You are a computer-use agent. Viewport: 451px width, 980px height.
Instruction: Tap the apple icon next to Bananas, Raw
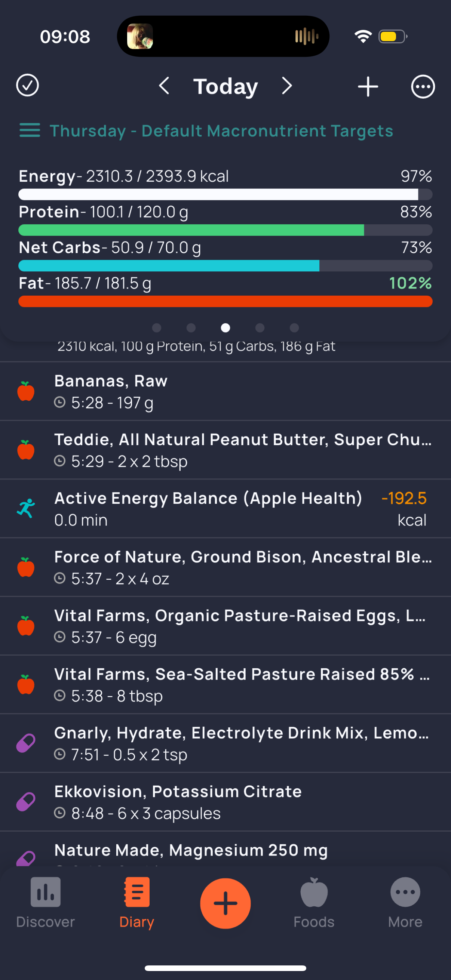26,391
